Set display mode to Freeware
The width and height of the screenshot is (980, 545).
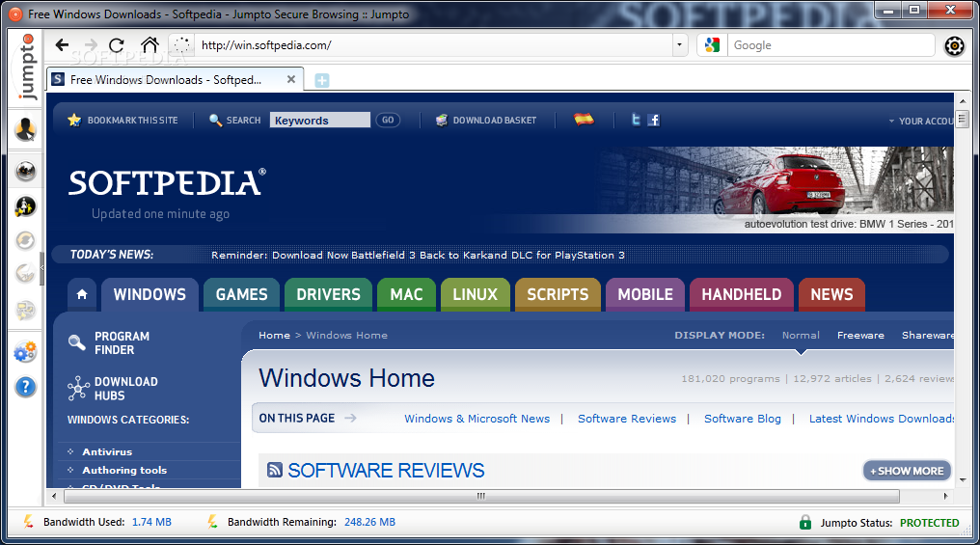860,336
